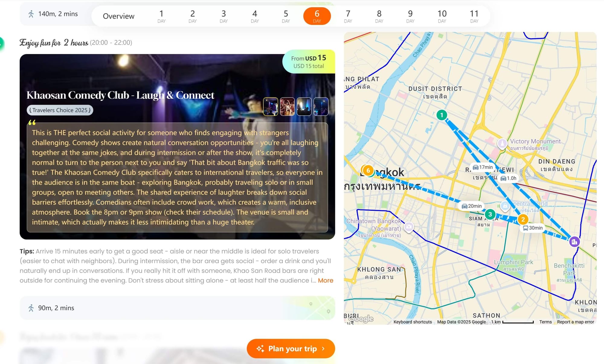Switch to Day 7 tab
The width and height of the screenshot is (604, 364).
tap(348, 16)
